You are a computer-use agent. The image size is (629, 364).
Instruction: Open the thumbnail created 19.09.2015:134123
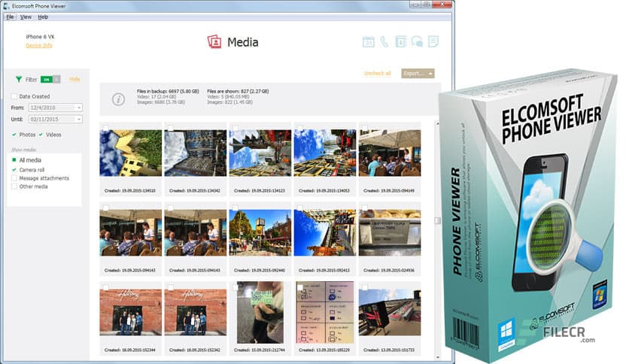pyautogui.click(x=260, y=153)
